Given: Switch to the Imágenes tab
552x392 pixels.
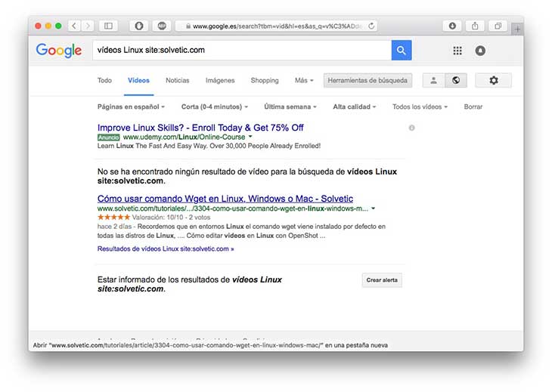Looking at the screenshot, I should coord(220,80).
